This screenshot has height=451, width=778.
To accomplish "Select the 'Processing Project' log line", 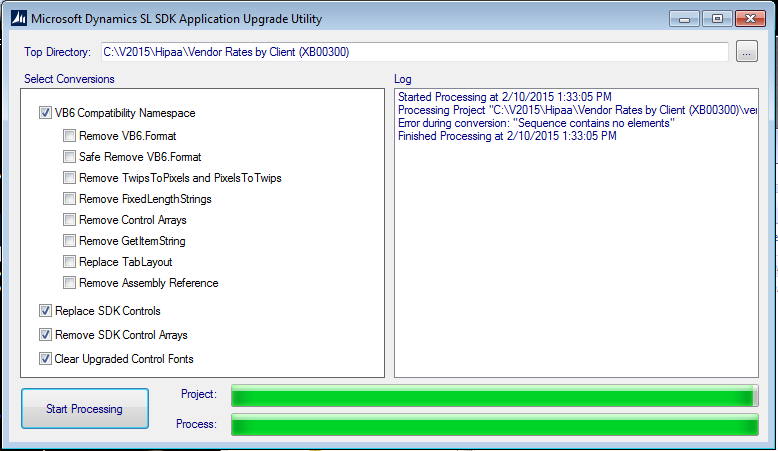I will [578, 110].
